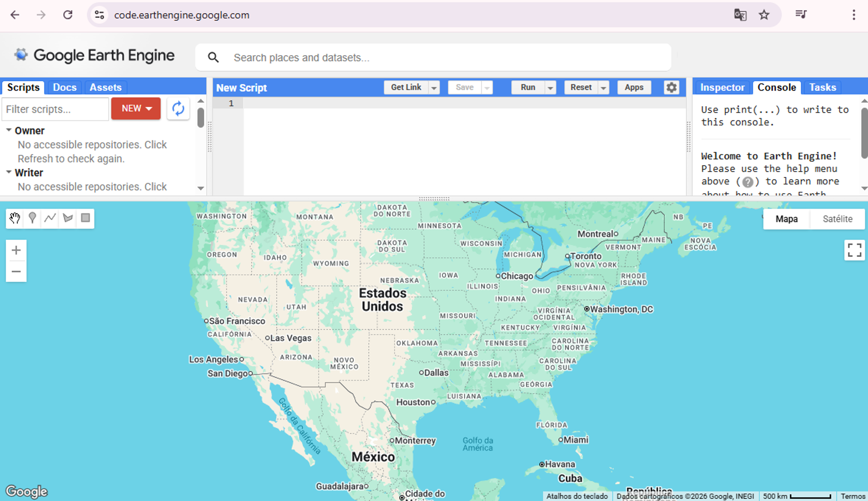Open the Get Link dropdown arrow

[434, 88]
